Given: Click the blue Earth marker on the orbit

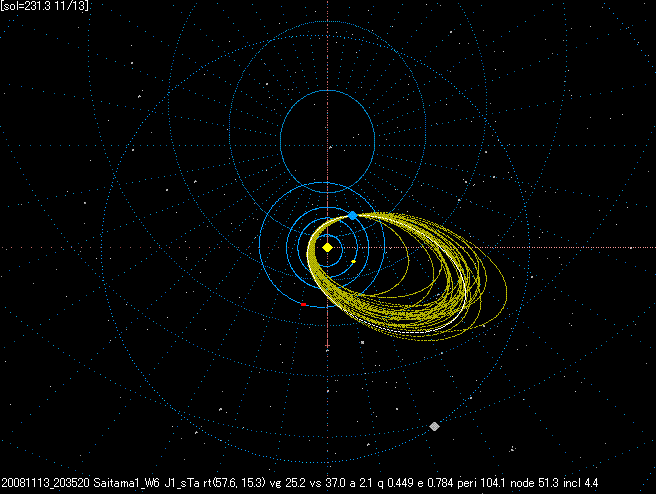Looking at the screenshot, I should pyautogui.click(x=353, y=215).
